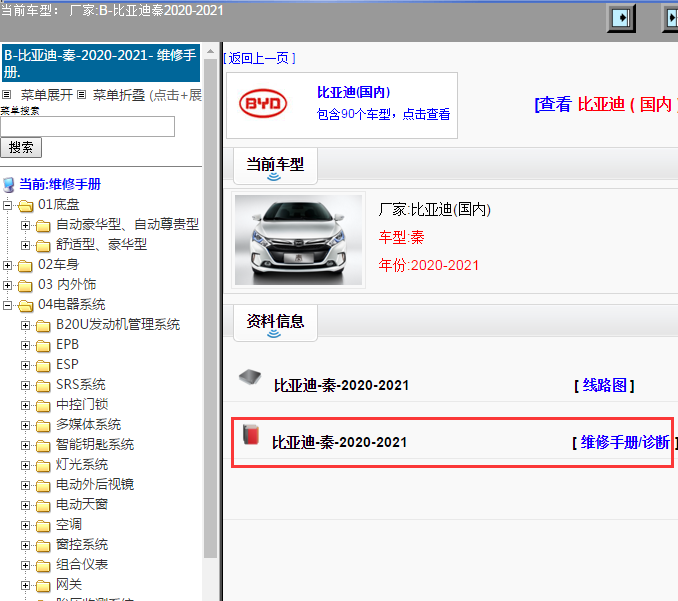The height and width of the screenshot is (601, 678).
Task: Click the folder icon beside ESP
Action: pyautogui.click(x=43, y=365)
